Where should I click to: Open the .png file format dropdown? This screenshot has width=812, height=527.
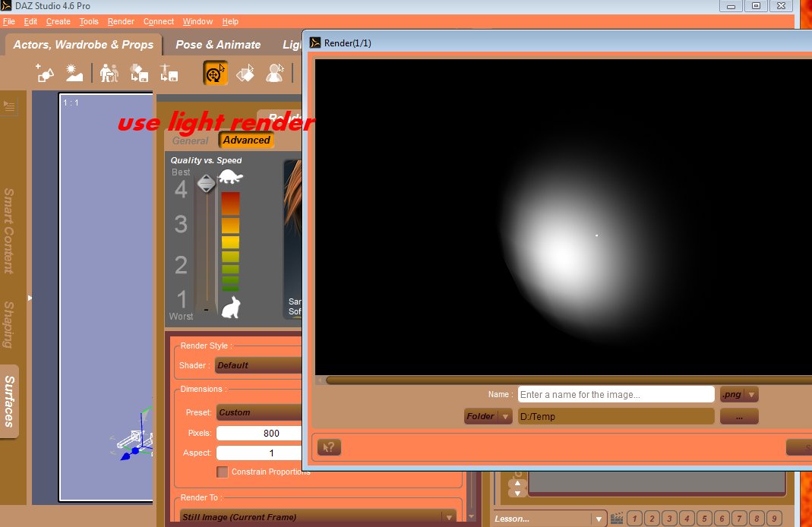click(739, 394)
